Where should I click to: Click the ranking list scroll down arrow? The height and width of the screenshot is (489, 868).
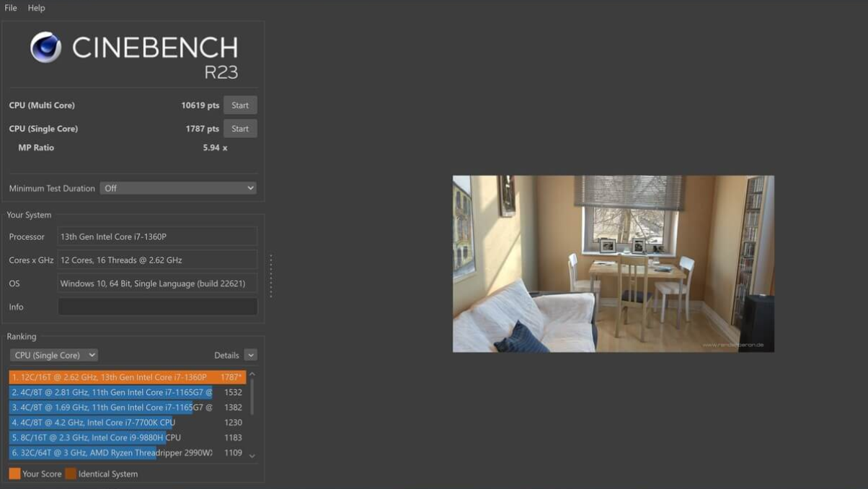coord(252,456)
